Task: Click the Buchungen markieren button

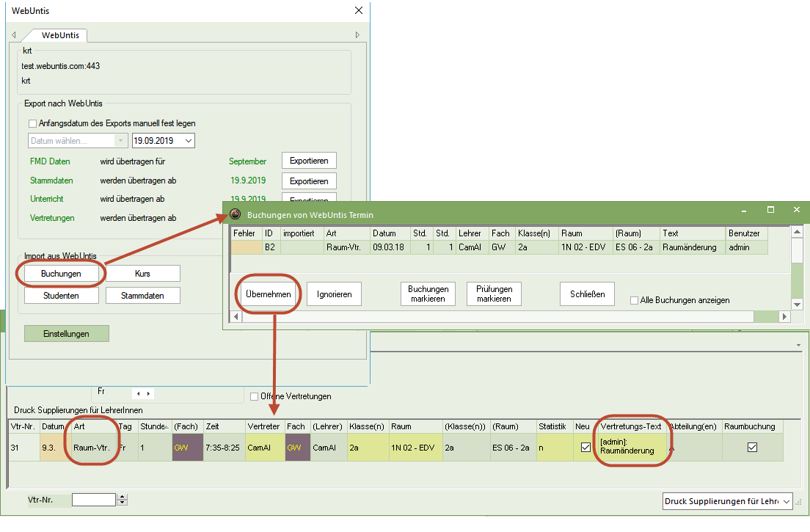Action: [428, 294]
